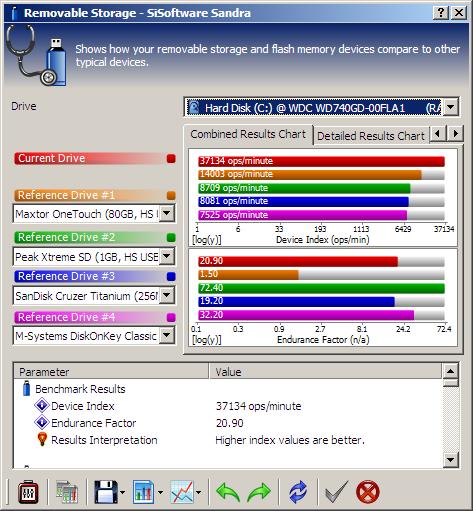Click the Parameter column header

[111, 372]
